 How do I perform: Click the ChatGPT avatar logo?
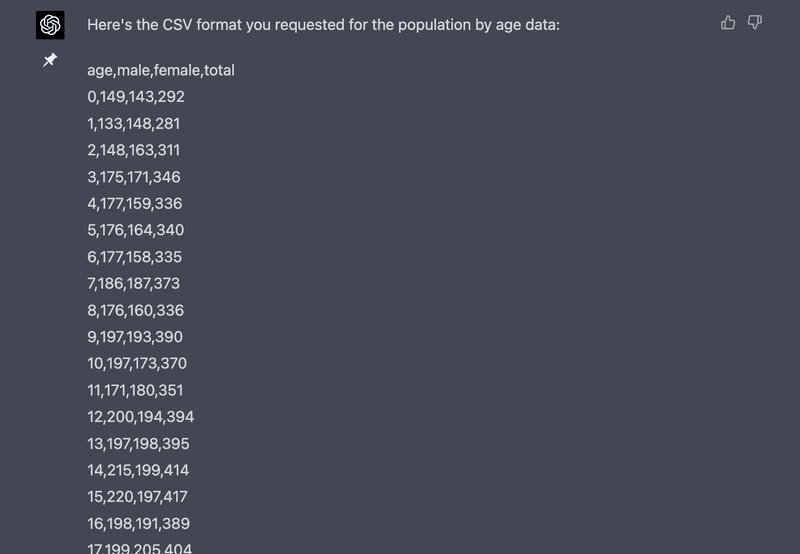click(50, 25)
